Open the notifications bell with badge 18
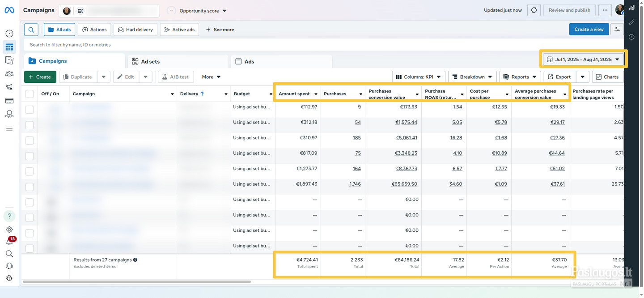The width and height of the screenshot is (644, 298). point(9,242)
